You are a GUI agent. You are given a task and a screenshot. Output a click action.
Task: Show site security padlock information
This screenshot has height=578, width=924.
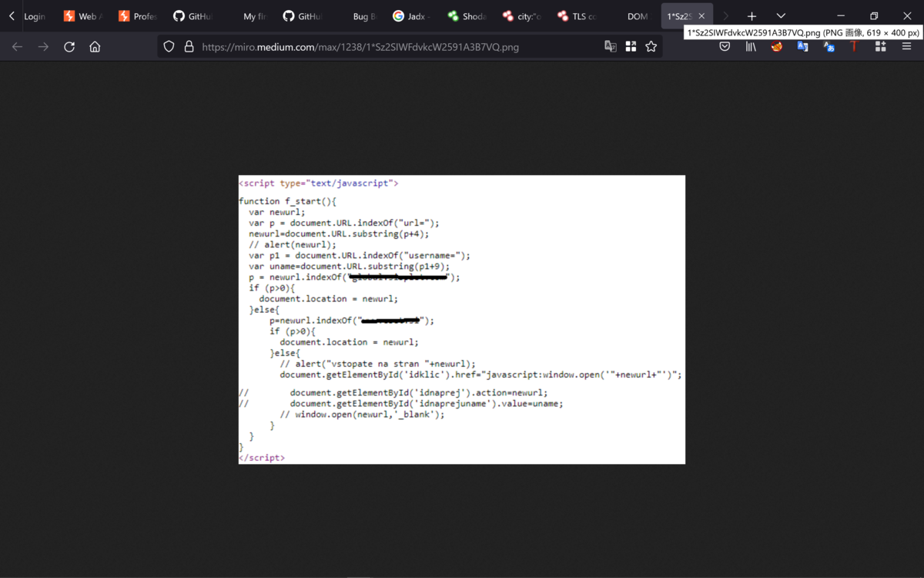(189, 47)
